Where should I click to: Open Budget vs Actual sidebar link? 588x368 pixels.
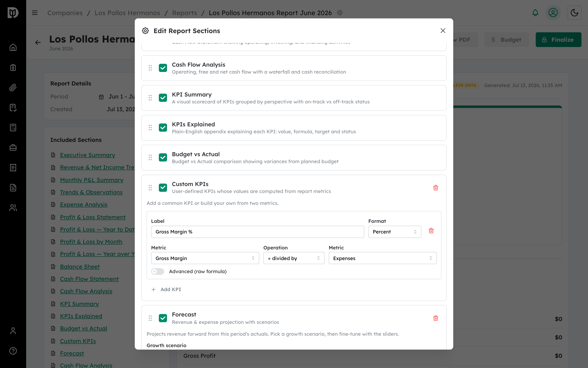point(83,328)
